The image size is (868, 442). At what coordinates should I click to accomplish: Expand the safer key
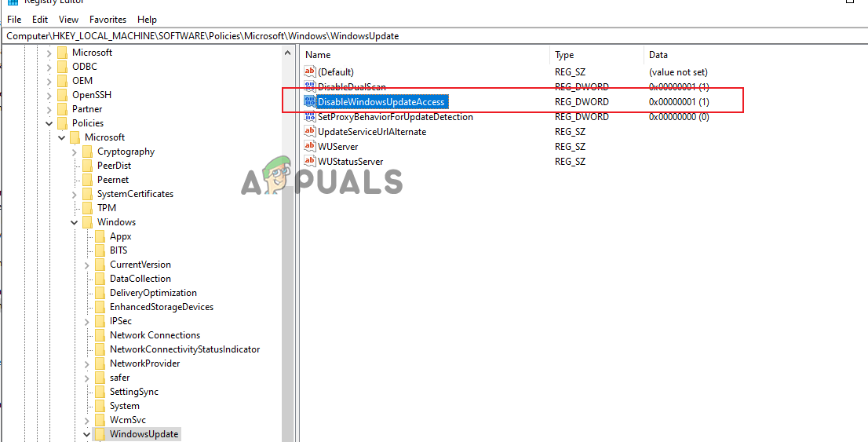pyautogui.click(x=87, y=378)
